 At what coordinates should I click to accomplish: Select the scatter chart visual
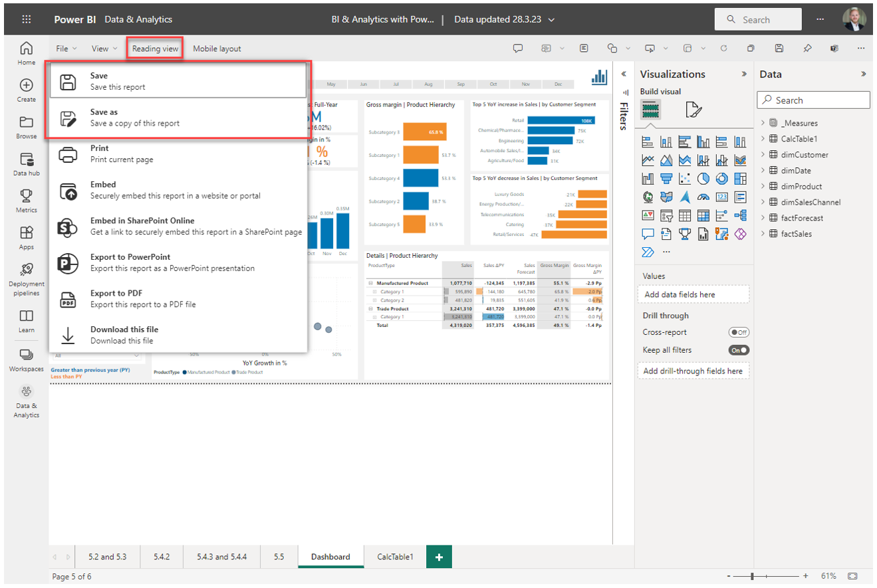(x=685, y=179)
